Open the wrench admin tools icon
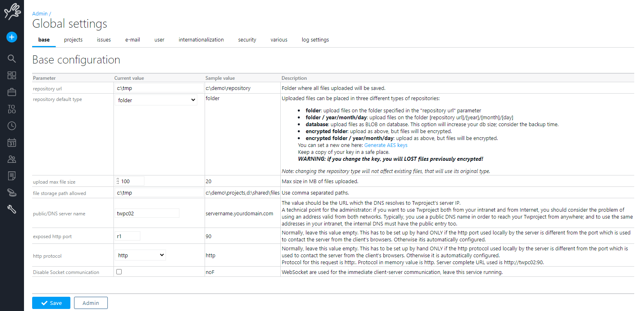This screenshot has width=644, height=311. point(12,209)
